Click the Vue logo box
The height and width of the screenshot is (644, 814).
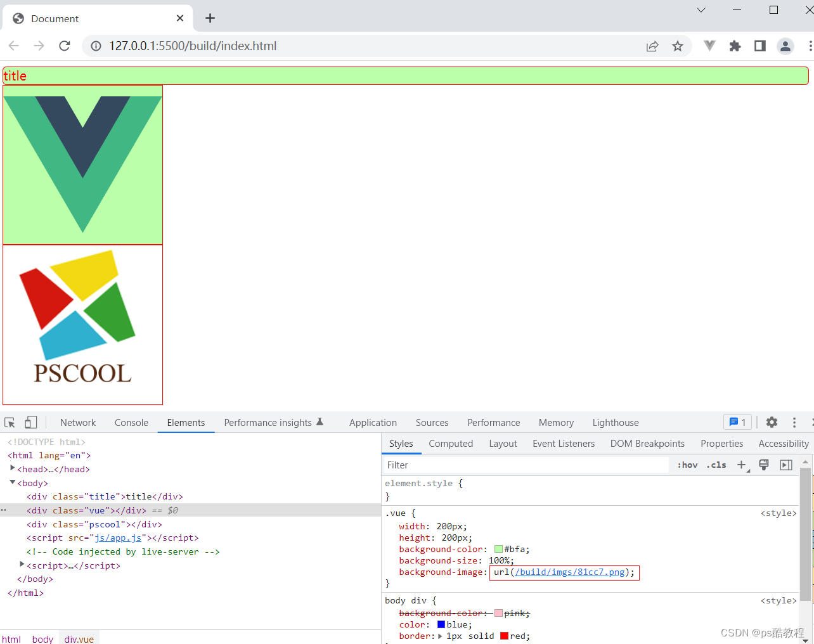pos(82,165)
